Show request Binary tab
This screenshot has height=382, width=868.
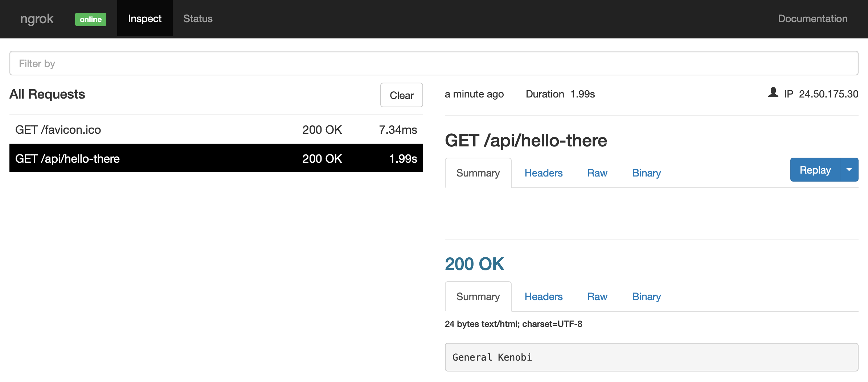646,173
